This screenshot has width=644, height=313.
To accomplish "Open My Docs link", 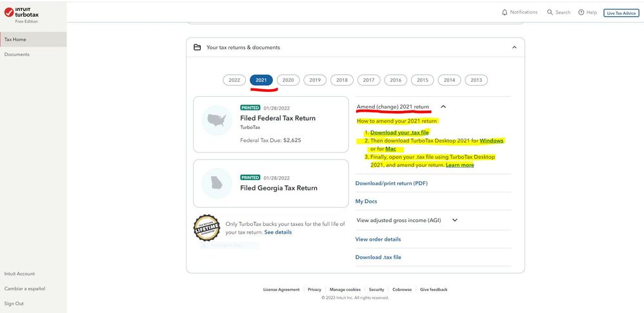I will click(x=366, y=201).
